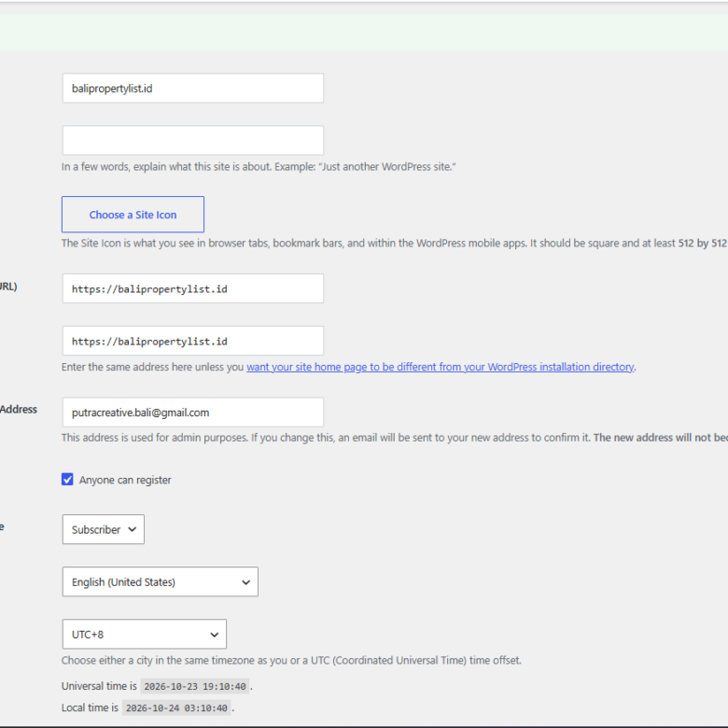Viewport: 728px width, 728px height.
Task: Click the Site Icon description text
Action: [x=395, y=244]
